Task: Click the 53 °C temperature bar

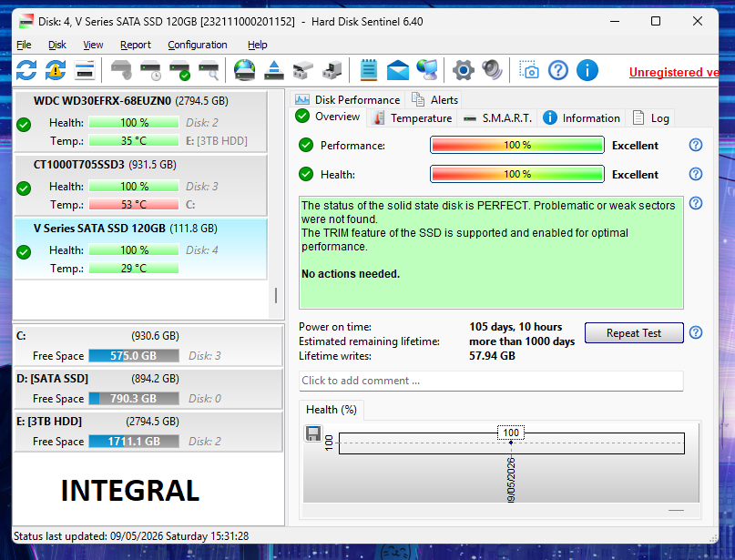Action: (134, 205)
